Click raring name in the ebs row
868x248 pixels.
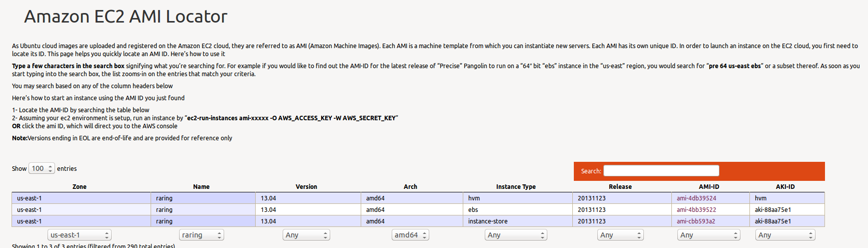164,210
